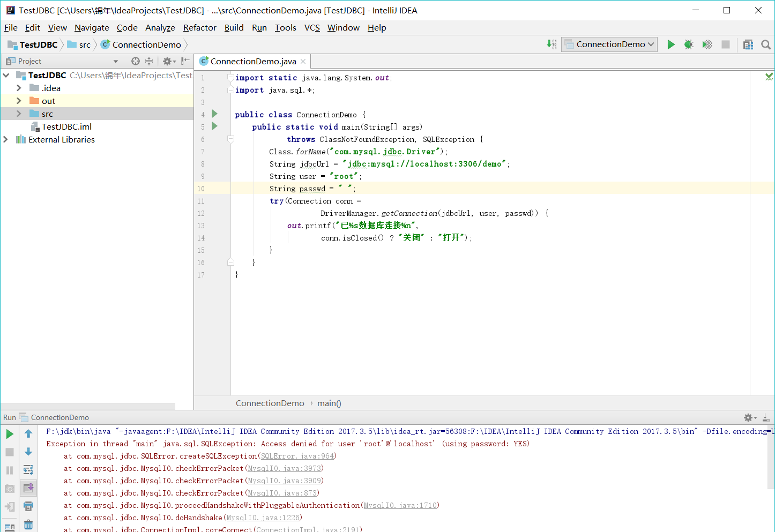Click main() in editor breadcrumb bar

coord(329,403)
